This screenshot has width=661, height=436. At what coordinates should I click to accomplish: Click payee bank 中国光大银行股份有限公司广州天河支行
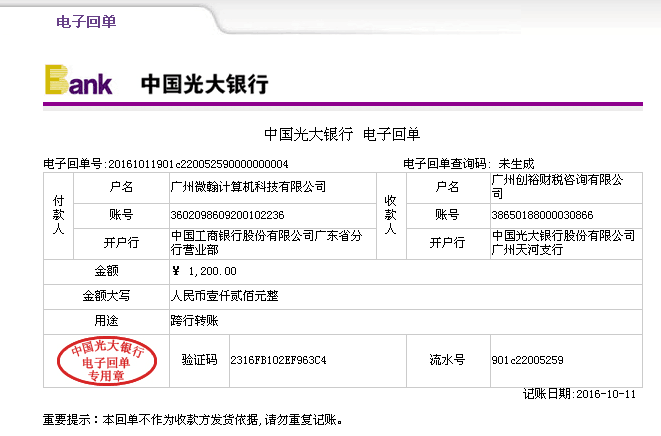tap(563, 242)
